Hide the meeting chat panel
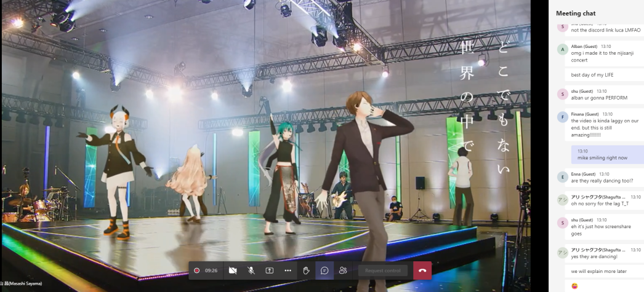The height and width of the screenshot is (292, 644). click(x=324, y=270)
